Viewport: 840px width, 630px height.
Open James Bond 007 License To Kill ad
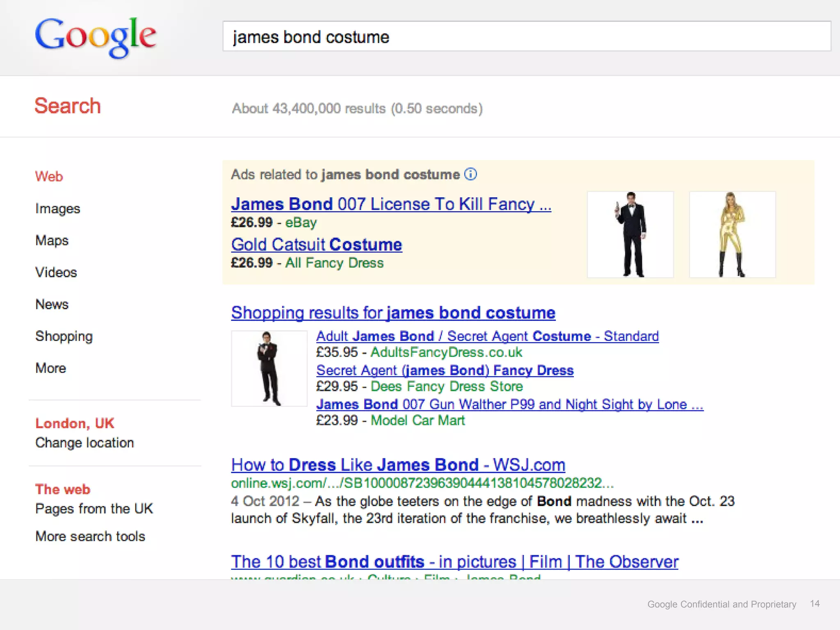pos(391,204)
